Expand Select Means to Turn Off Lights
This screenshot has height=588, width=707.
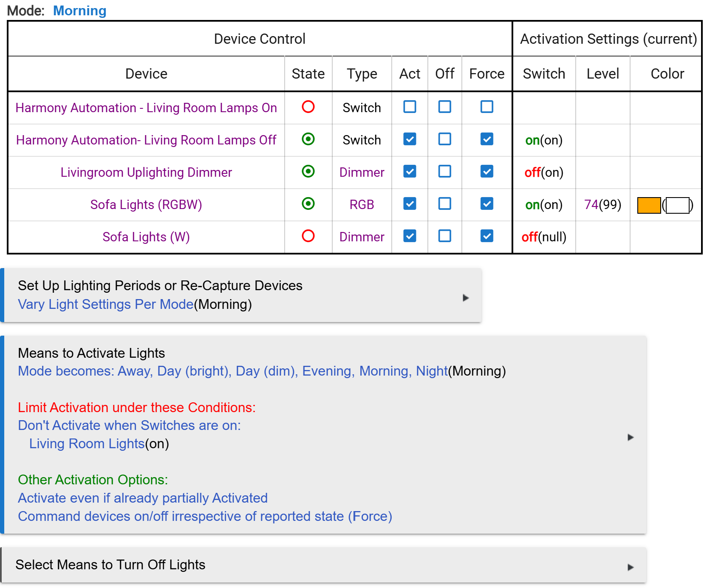[x=631, y=567]
